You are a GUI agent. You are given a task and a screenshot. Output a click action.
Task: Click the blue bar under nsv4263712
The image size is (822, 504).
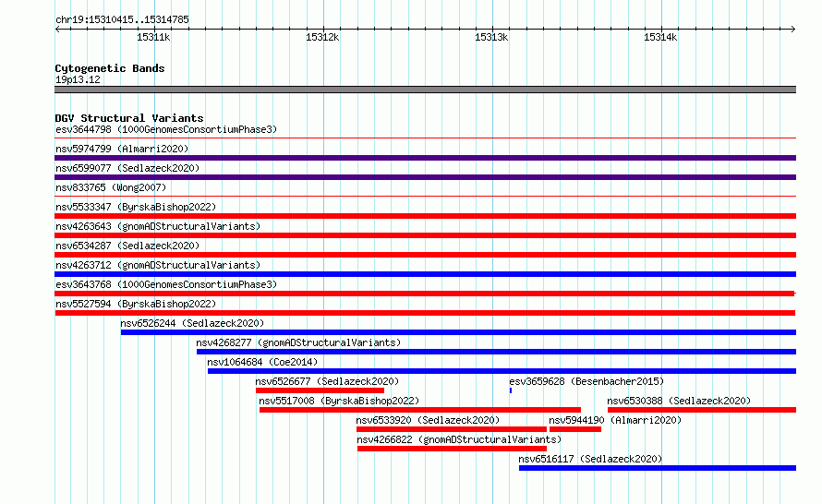(x=425, y=274)
